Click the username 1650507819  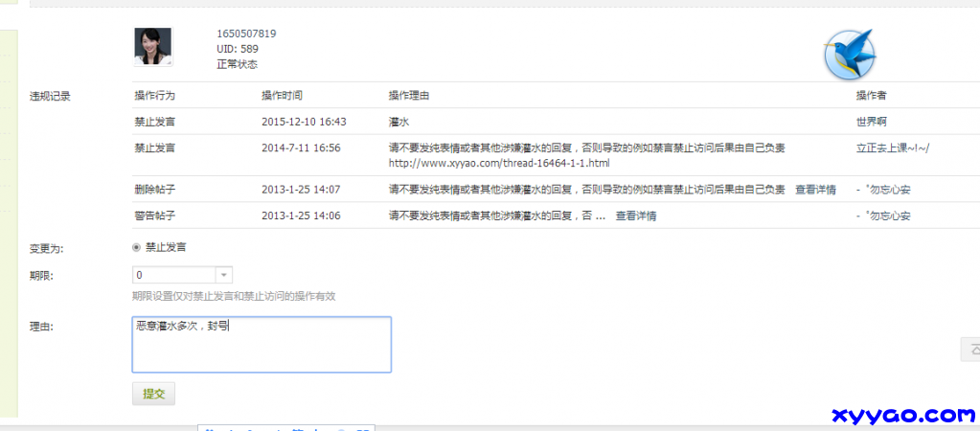click(x=246, y=34)
